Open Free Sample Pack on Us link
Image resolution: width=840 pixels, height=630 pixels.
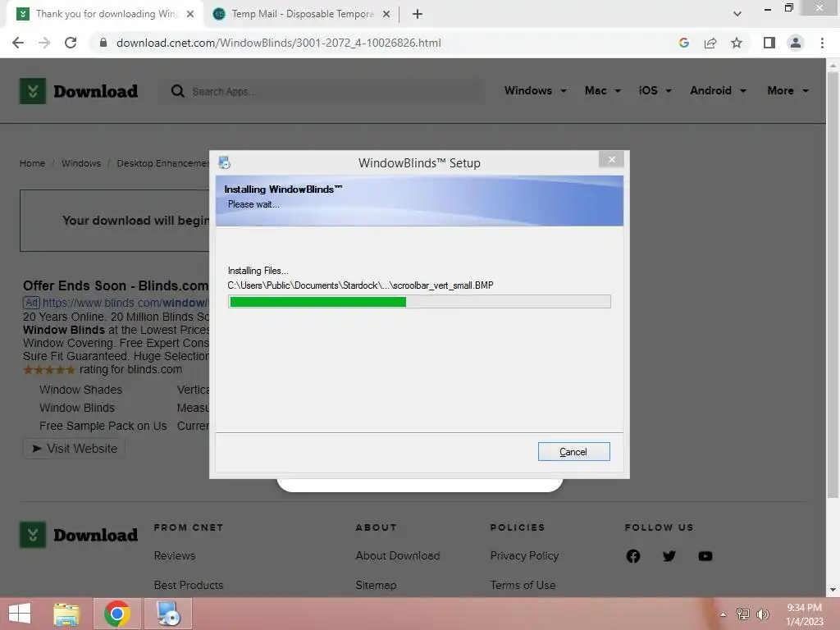tap(103, 426)
